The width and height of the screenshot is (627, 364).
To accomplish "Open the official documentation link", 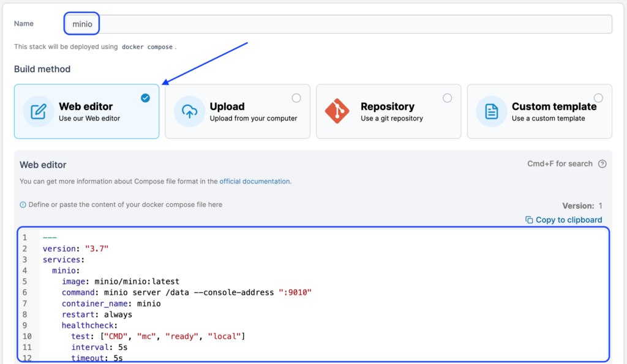I will [255, 182].
